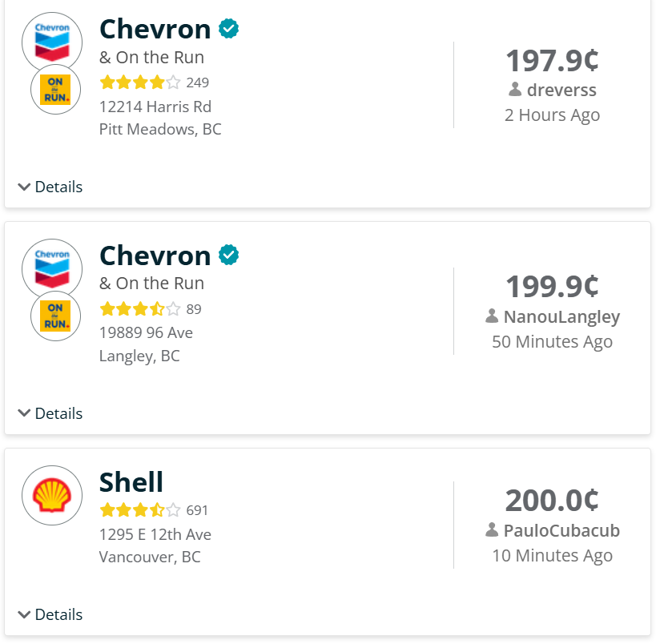660x644 pixels.
Task: Expand Details for Shell Vancouver
Action: point(50,614)
